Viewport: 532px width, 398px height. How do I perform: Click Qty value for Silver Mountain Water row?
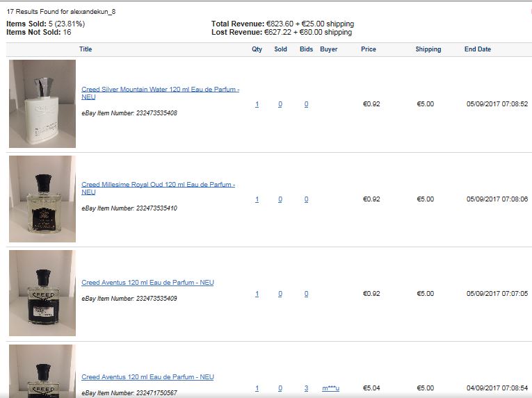tap(257, 104)
